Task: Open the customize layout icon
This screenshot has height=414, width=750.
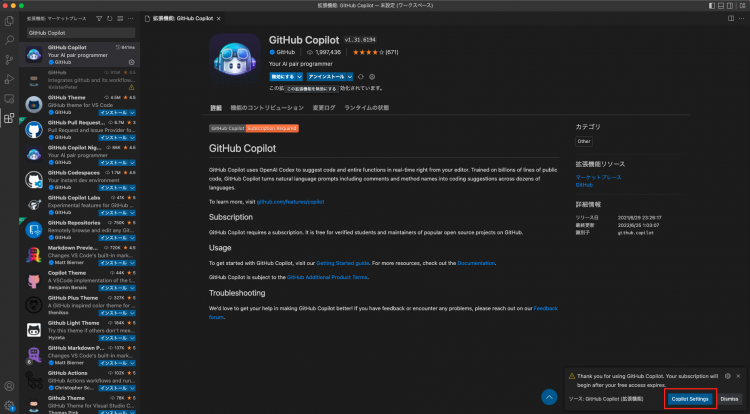Action: pyautogui.click(x=742, y=6)
